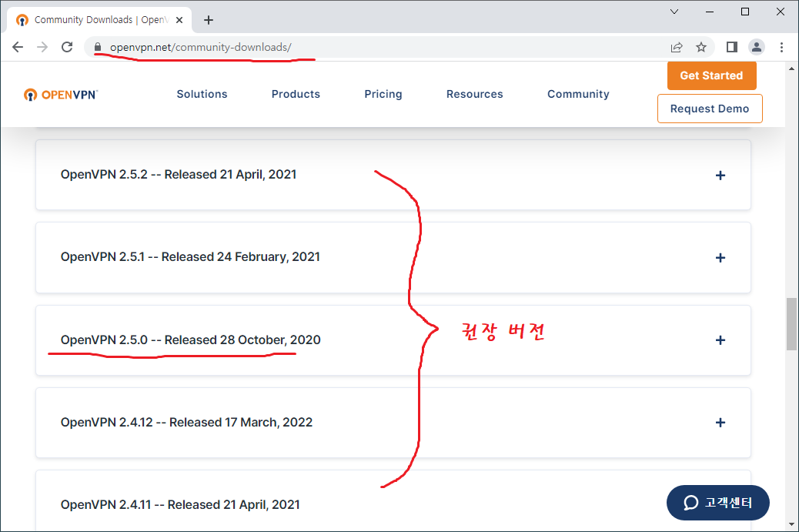
Task: Click the OpenVPN 2.5.1 release title
Action: tap(190, 257)
